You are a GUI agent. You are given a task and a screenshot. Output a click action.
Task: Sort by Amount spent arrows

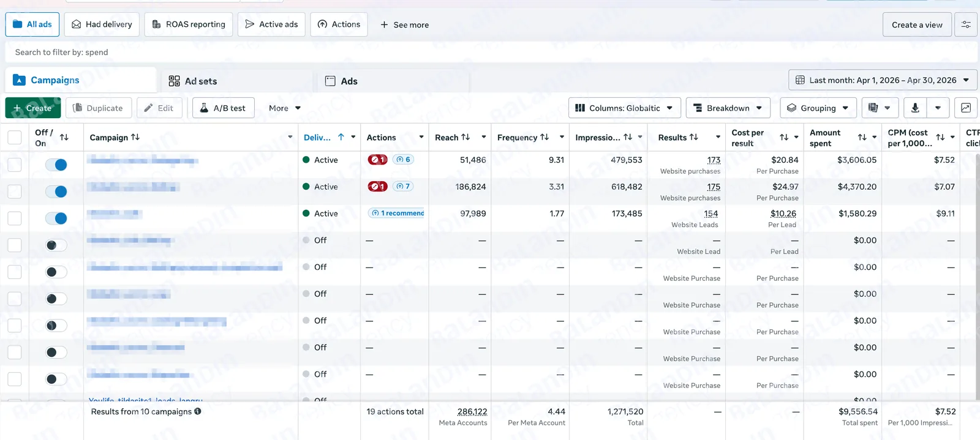[x=862, y=138]
